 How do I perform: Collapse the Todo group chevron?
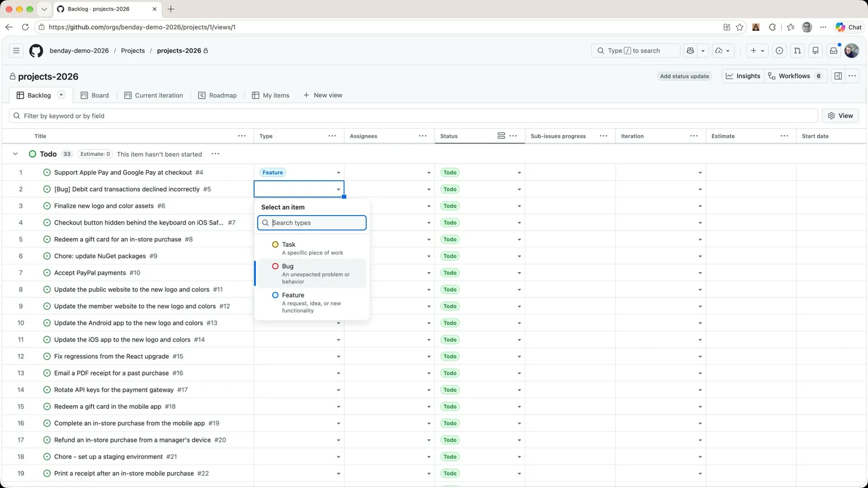coord(15,154)
